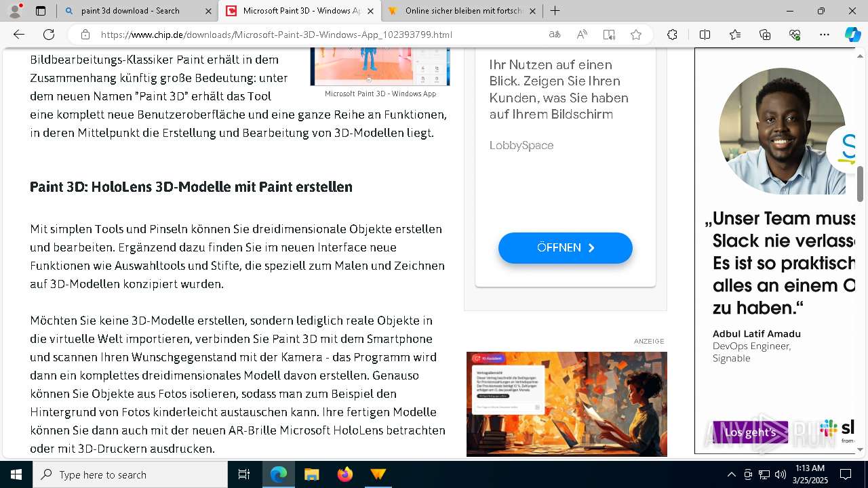The height and width of the screenshot is (488, 868).
Task: Show hidden system tray icons
Action: [731, 474]
